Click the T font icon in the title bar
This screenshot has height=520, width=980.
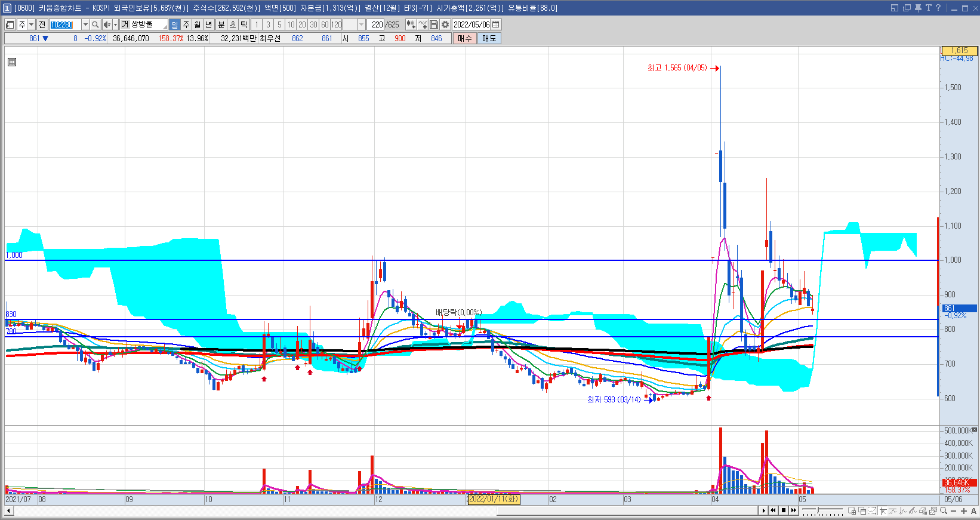[x=928, y=8]
